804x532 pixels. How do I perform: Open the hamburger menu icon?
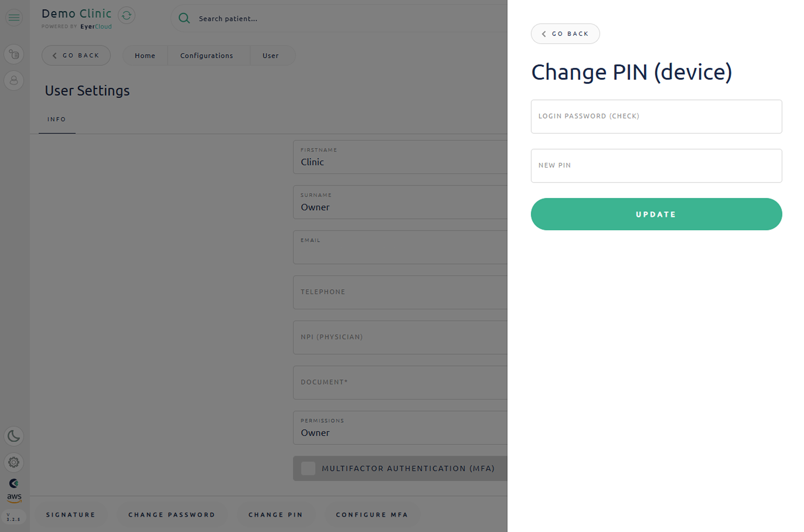(x=14, y=17)
